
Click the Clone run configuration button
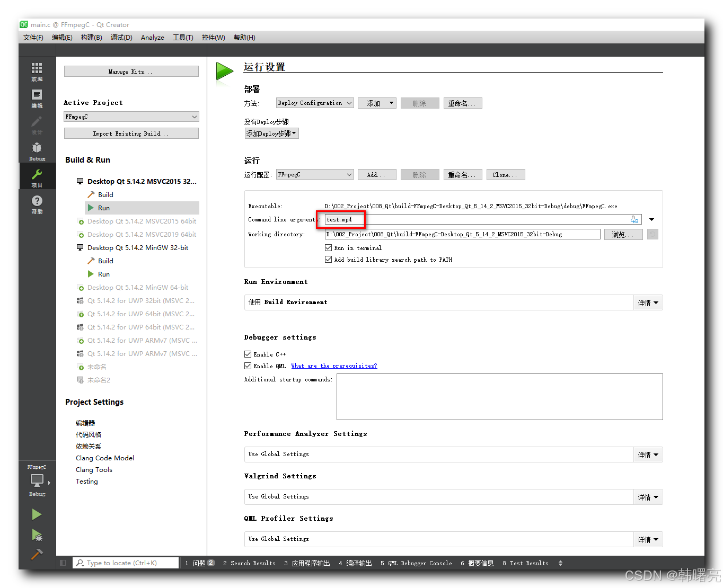point(506,174)
